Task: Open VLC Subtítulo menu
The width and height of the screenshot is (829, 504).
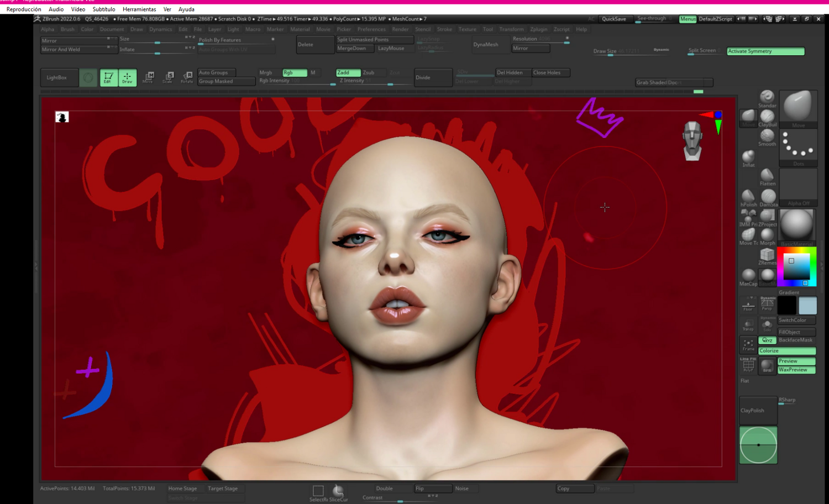Action: pyautogui.click(x=104, y=9)
